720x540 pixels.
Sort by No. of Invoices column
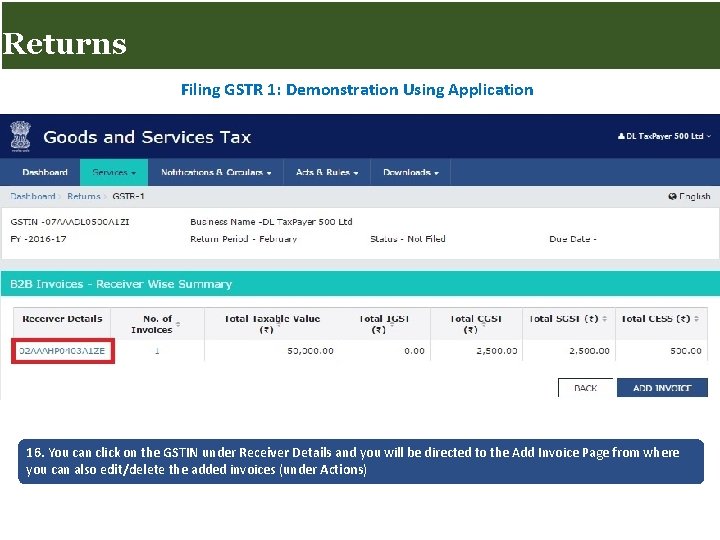(x=178, y=324)
